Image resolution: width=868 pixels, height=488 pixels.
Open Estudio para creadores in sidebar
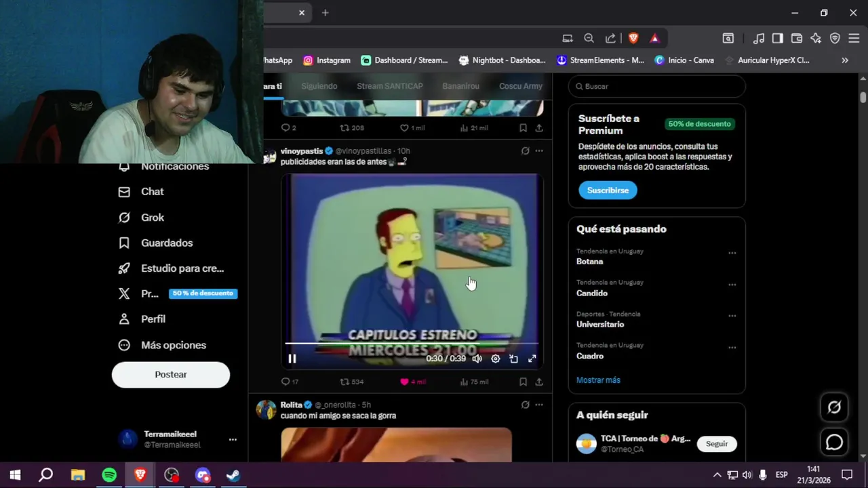[x=171, y=268]
